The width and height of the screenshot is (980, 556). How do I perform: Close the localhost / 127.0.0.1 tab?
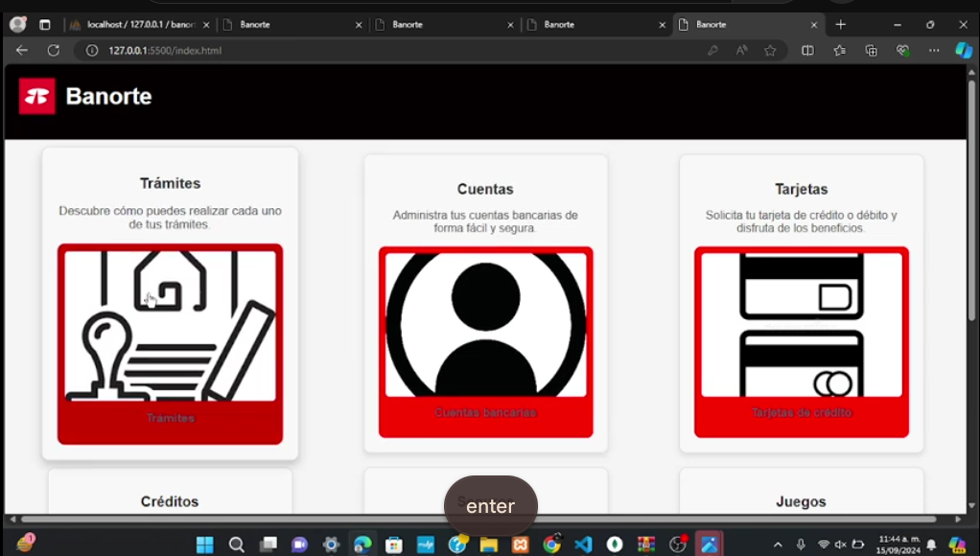coord(206,25)
